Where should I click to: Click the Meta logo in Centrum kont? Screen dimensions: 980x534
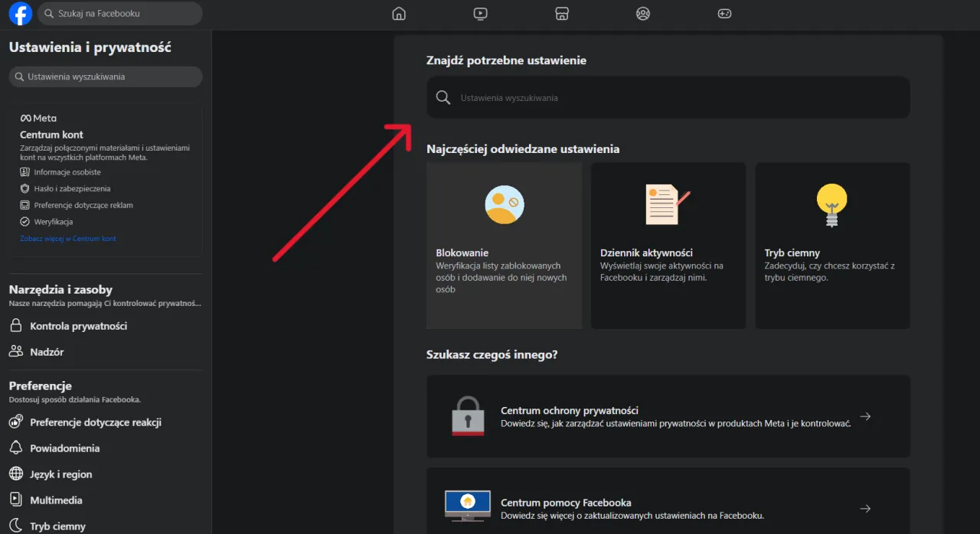coord(38,119)
